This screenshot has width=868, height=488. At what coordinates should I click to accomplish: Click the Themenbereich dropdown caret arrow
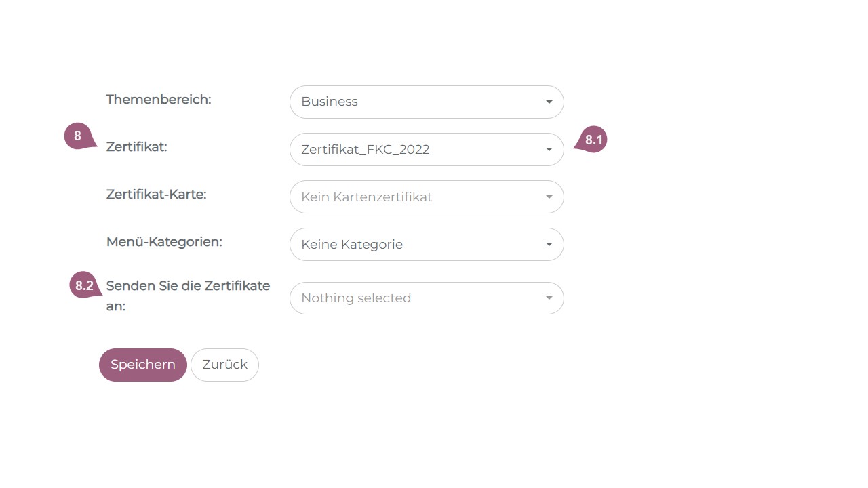pyautogui.click(x=549, y=102)
